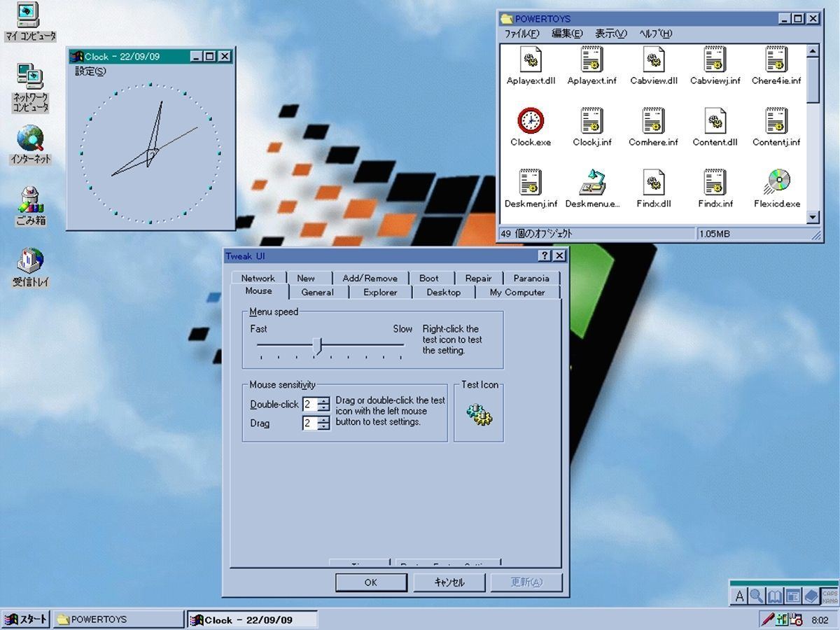Click the Tweak UI '?' help button
The height and width of the screenshot is (630, 840).
click(545, 256)
